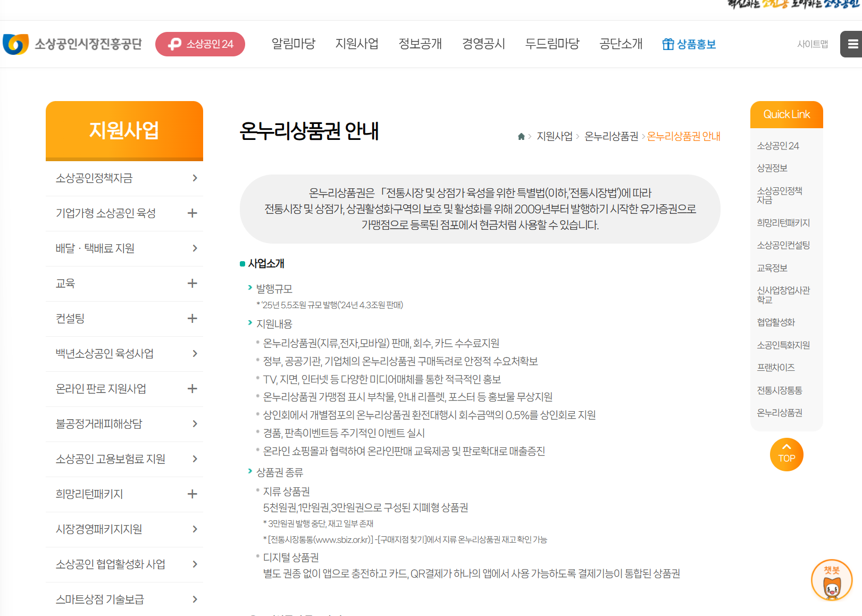Open the 상품홍보 gift icon menu

click(x=689, y=44)
